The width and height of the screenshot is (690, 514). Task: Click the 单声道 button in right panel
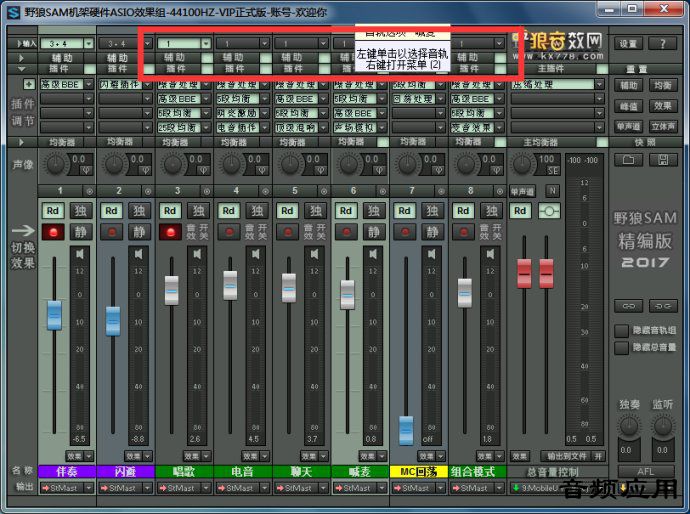click(x=628, y=126)
